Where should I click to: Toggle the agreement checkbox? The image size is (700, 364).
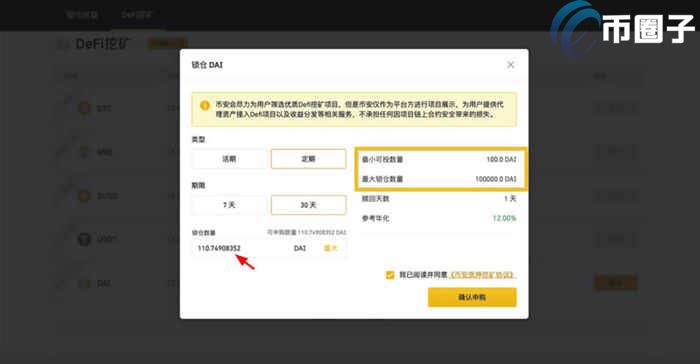click(390, 275)
